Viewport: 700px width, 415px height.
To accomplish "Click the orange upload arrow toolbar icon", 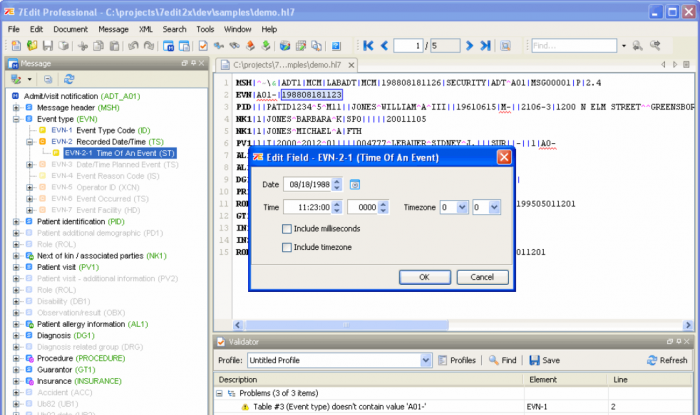I will (250, 46).
